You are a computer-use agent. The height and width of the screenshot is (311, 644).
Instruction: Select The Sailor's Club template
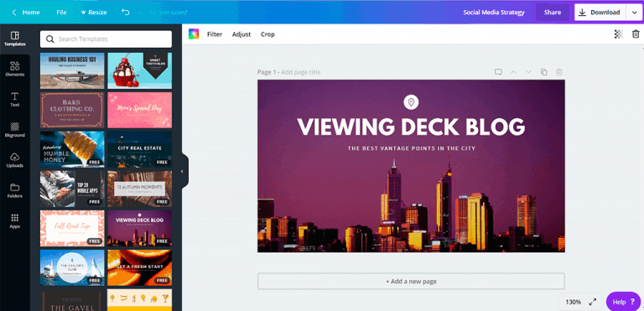pos(72,267)
